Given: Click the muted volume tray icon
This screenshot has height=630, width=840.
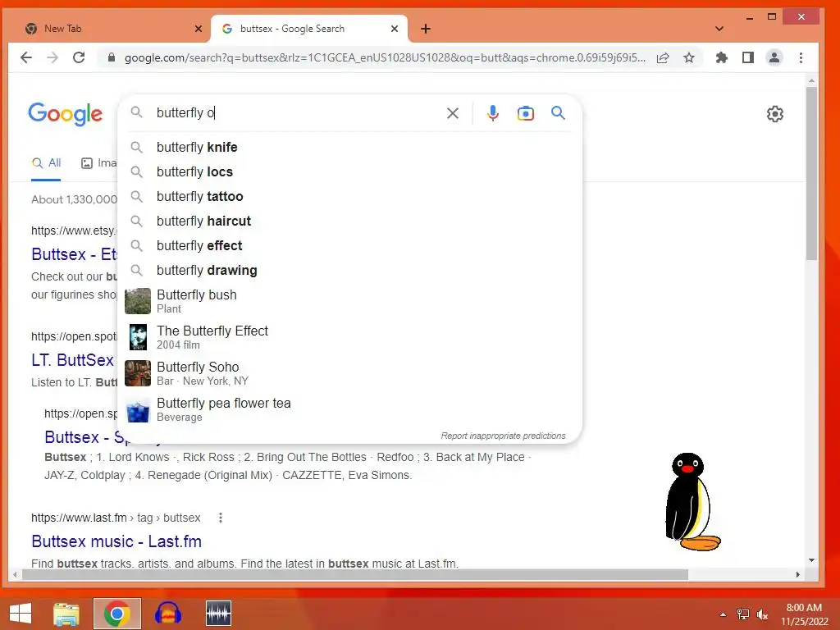Looking at the screenshot, I should [x=762, y=614].
